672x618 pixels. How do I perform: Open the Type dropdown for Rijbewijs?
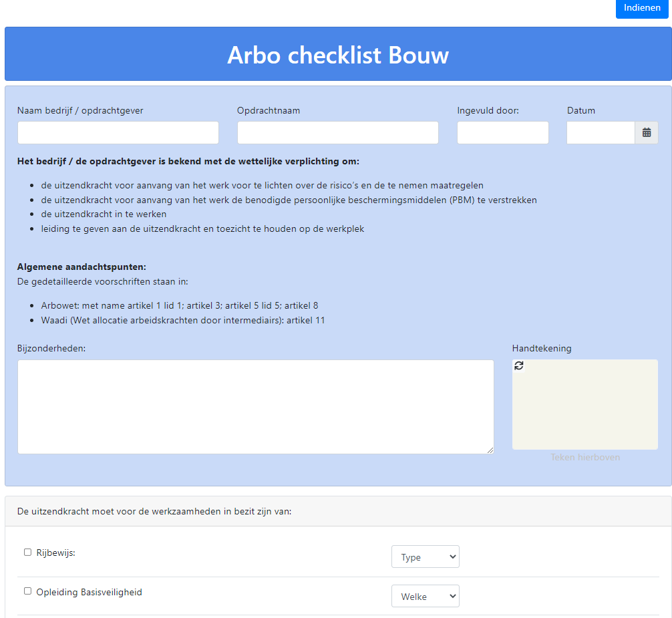click(x=425, y=556)
